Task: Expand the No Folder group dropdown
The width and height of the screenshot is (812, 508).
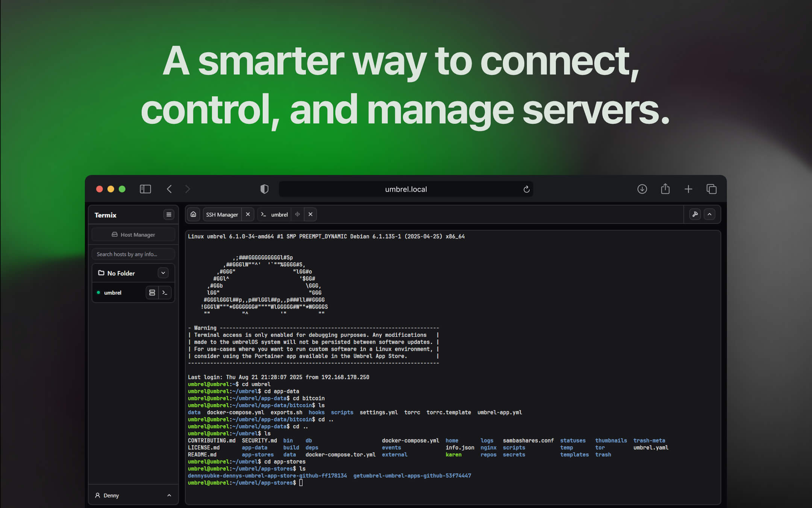Action: point(163,273)
